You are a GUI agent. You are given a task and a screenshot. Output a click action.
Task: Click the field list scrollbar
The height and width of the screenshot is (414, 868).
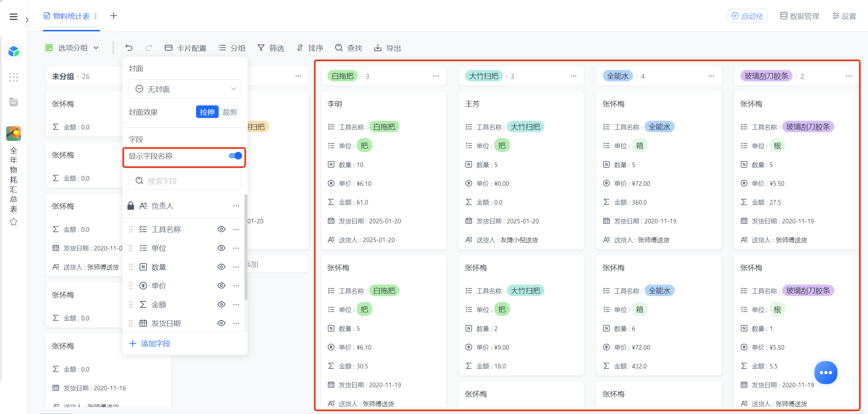point(246,247)
